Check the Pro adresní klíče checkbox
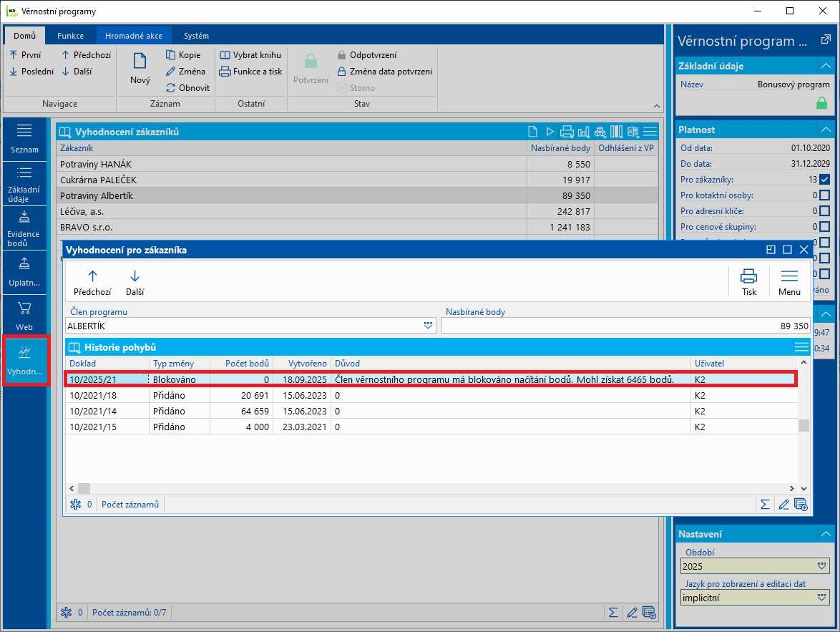 (x=824, y=210)
